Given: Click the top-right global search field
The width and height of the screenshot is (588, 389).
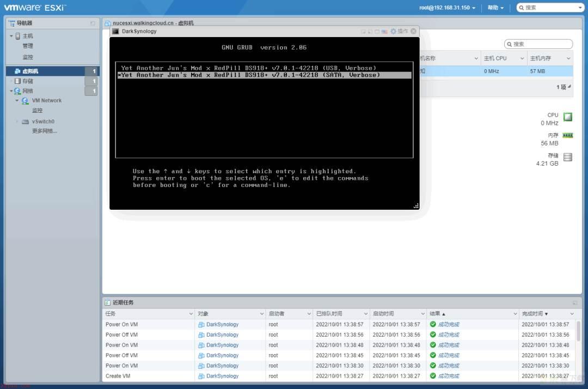Looking at the screenshot, I should coord(550,8).
